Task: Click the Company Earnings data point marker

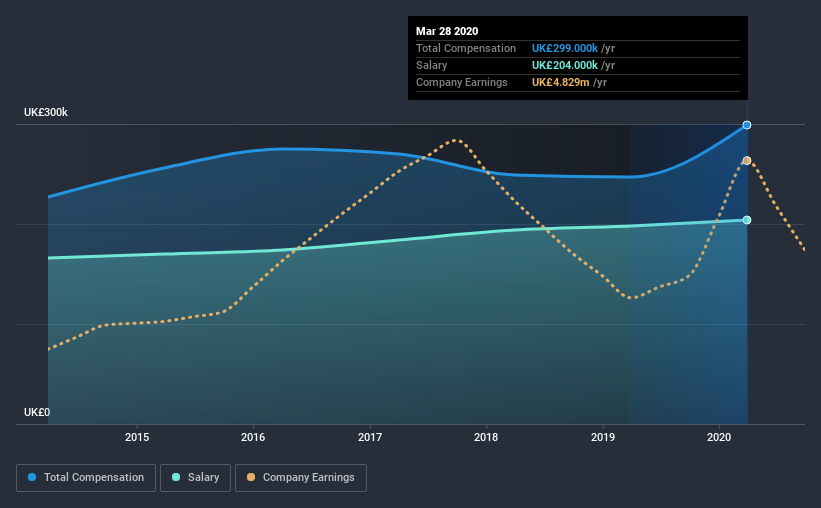Action: [747, 161]
